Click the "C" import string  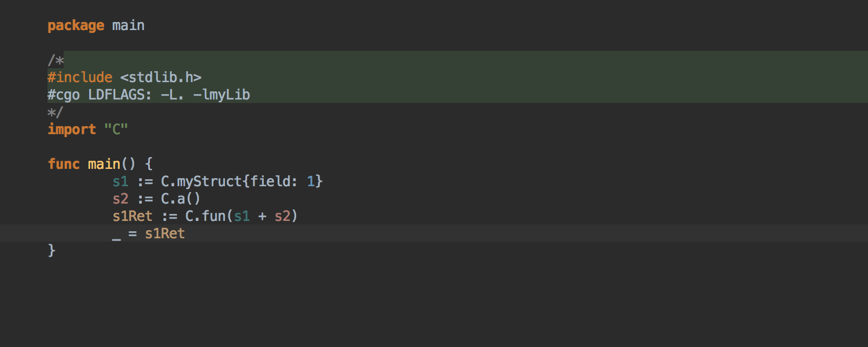coord(116,130)
